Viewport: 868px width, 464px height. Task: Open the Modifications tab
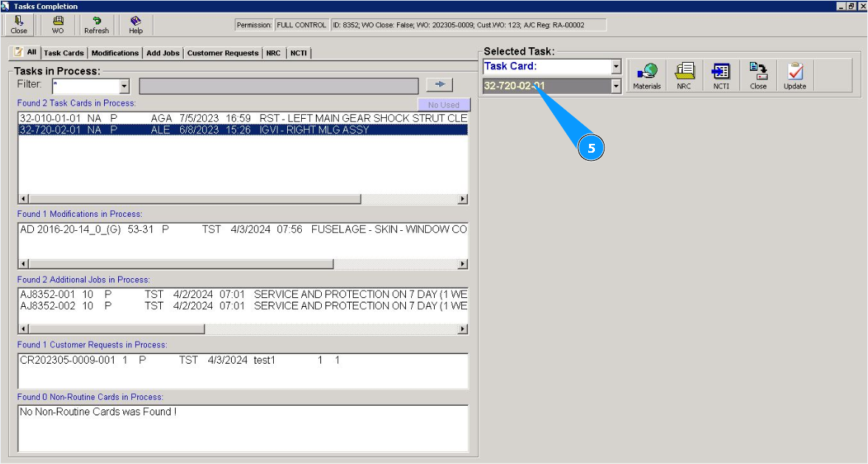pos(114,53)
